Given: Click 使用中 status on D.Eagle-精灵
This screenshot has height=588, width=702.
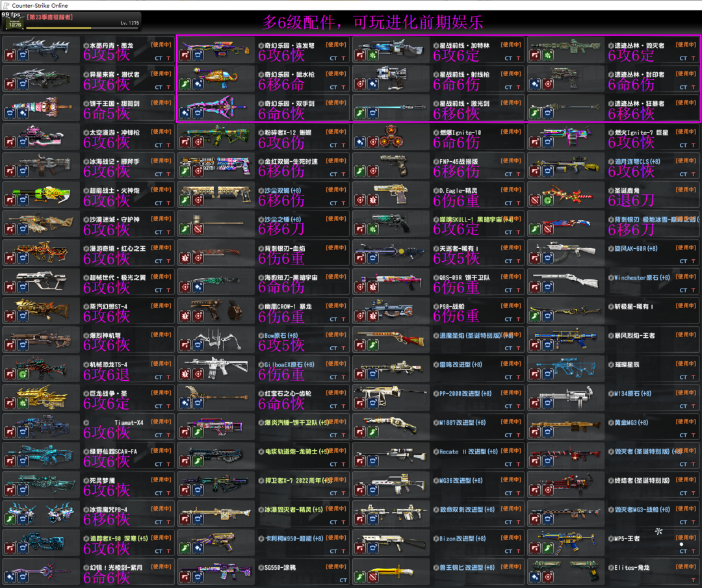Looking at the screenshot, I should [x=511, y=189].
